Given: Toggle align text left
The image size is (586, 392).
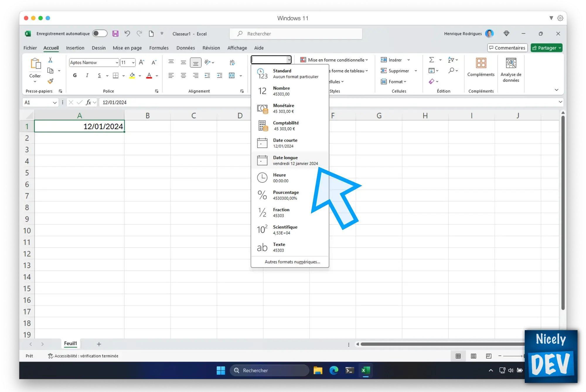Looking at the screenshot, I should point(171,76).
